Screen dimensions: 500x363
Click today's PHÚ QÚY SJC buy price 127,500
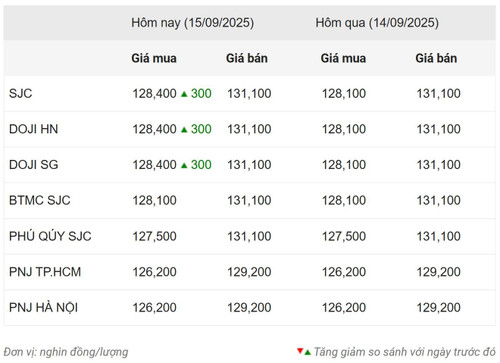(x=155, y=236)
